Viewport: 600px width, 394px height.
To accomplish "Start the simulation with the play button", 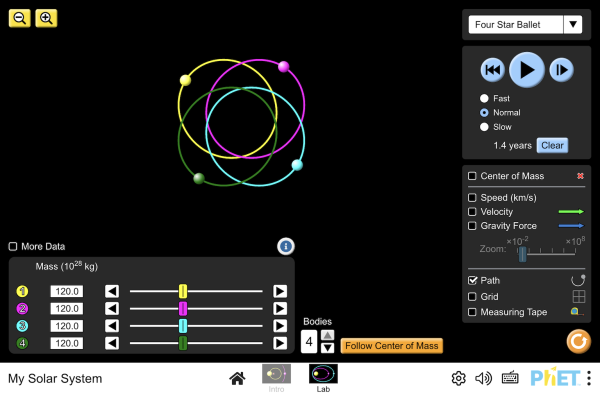I will (x=527, y=70).
